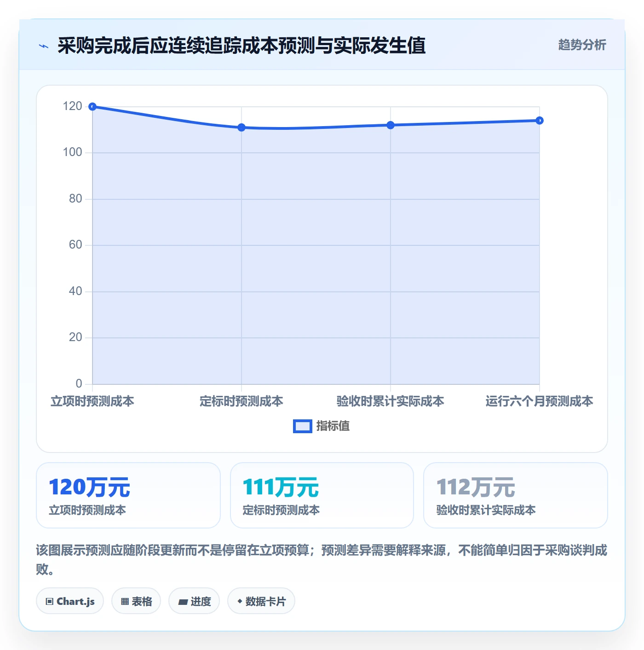Click the square icon in Chart.js chip
Screen dimensions: 644x650
[50, 601]
